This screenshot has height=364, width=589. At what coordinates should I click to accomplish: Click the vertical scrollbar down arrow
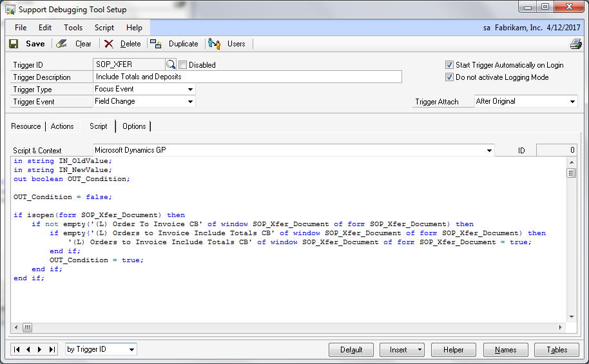(572, 317)
